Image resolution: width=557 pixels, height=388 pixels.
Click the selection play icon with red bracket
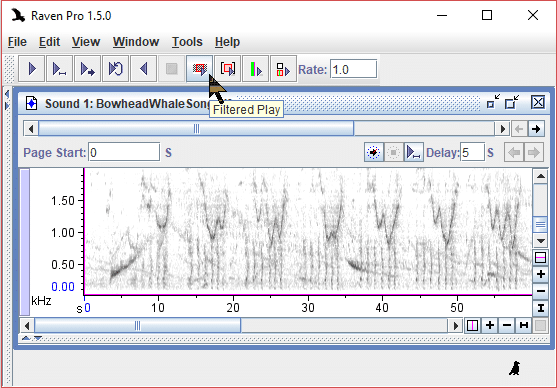point(228,69)
